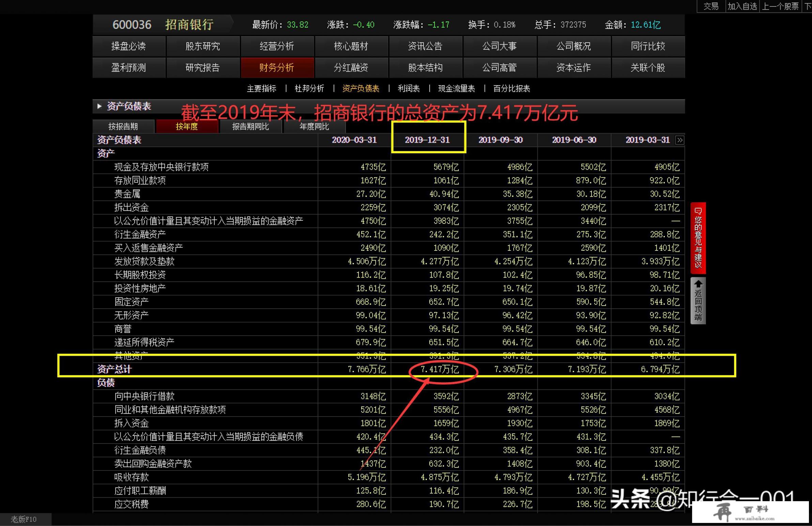Click the 投资性房地产 row label
Image resolution: width=812 pixels, height=526 pixels.
coord(140,288)
